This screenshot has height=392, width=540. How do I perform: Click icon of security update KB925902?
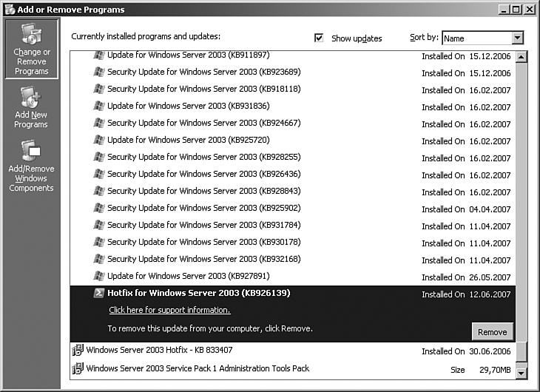pos(99,208)
